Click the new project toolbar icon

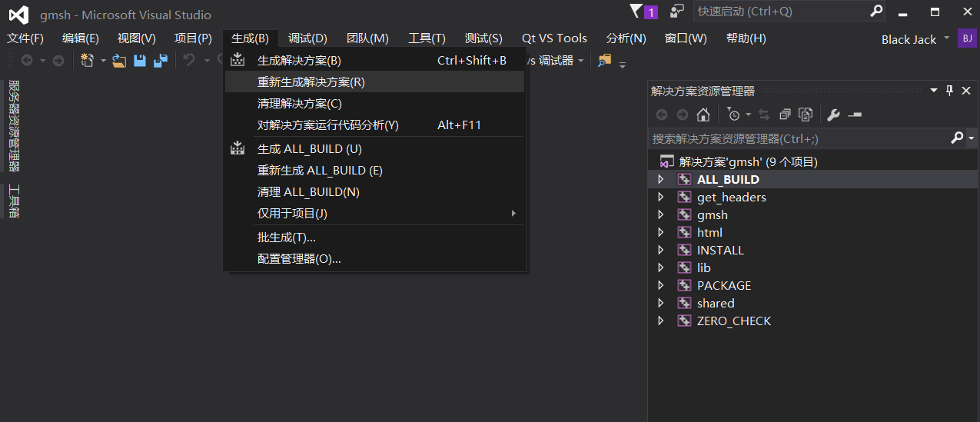(87, 60)
